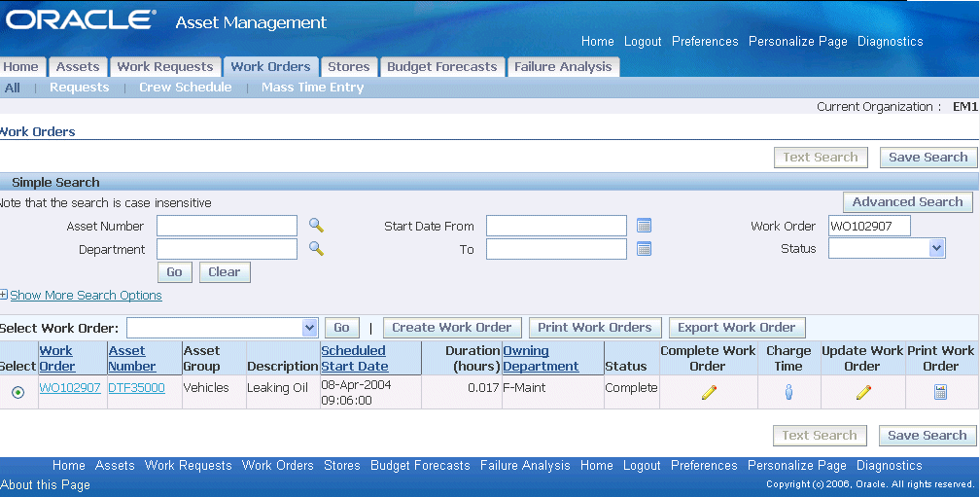980x497 pixels.
Task: Open the To date calendar picker
Action: tap(644, 249)
